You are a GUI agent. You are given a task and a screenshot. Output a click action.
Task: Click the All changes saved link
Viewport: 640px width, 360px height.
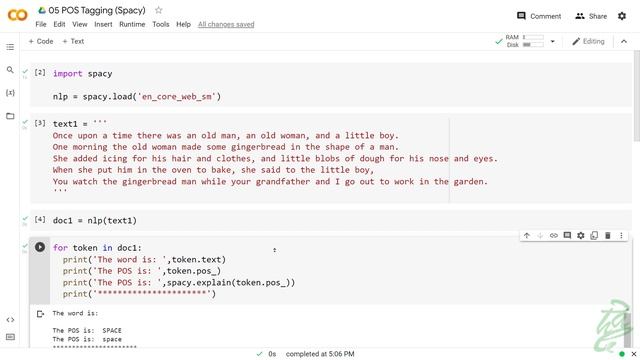pyautogui.click(x=226, y=24)
